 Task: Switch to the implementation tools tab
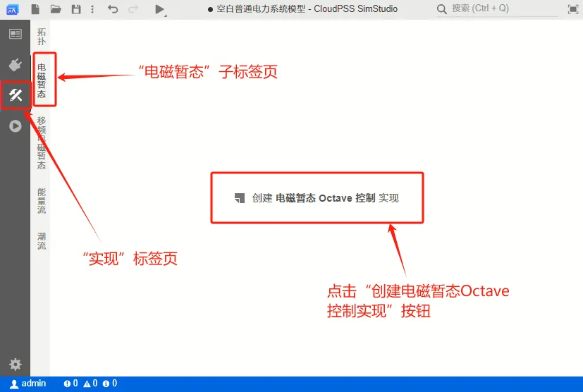pyautogui.click(x=16, y=95)
